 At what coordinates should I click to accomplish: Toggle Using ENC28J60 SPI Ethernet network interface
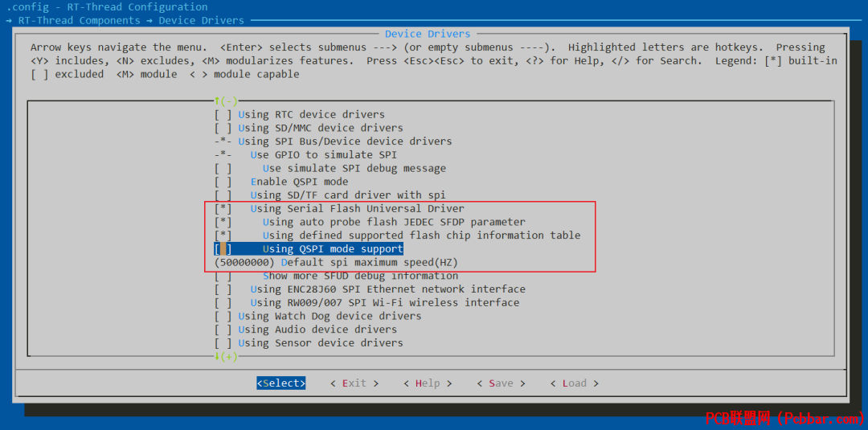[223, 289]
